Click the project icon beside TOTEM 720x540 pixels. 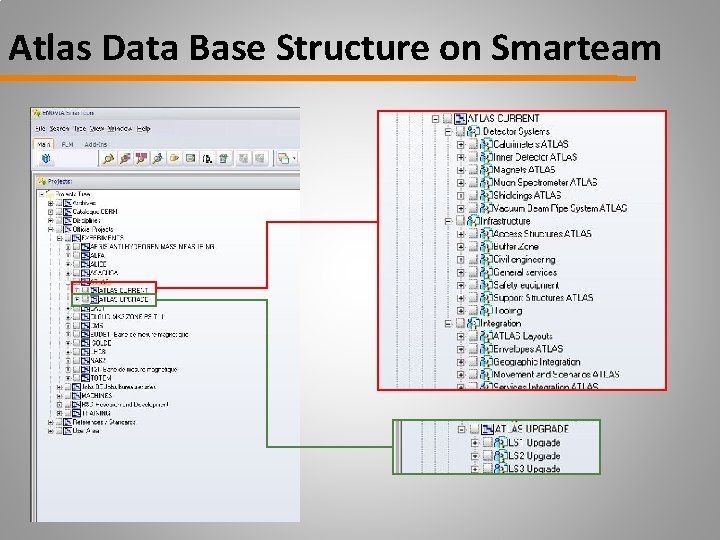pyautogui.click(x=85, y=378)
